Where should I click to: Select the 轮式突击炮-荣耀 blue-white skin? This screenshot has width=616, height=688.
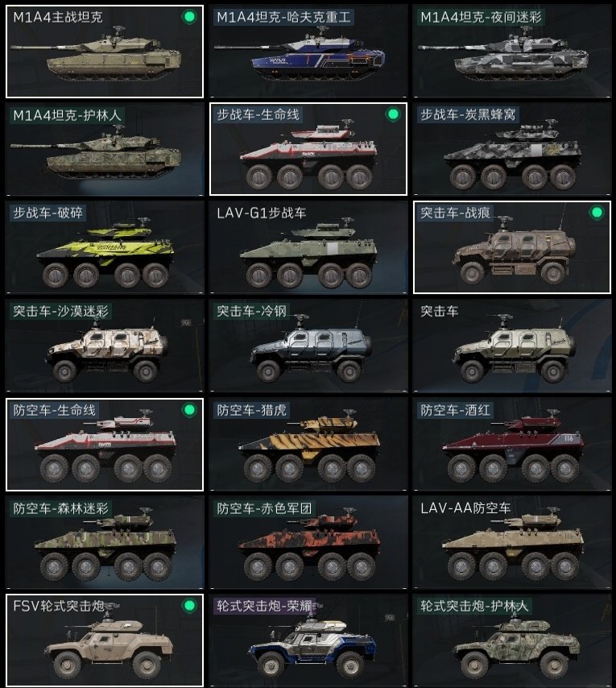[308, 640]
